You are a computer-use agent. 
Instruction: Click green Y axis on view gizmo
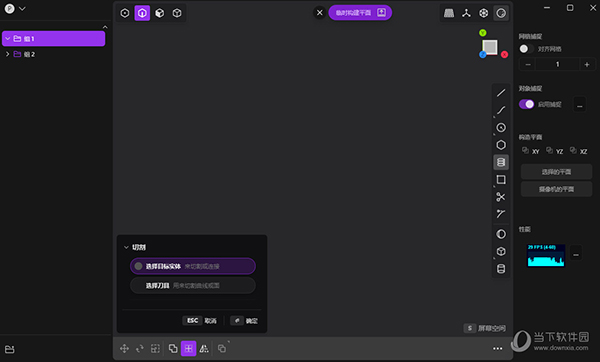coord(483,33)
